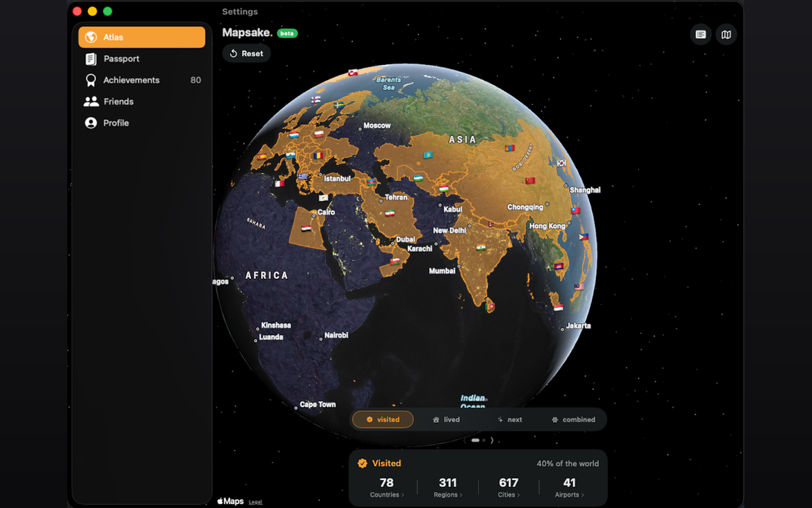Expand the 617 Cities stat
812x508 pixels.
(x=508, y=488)
